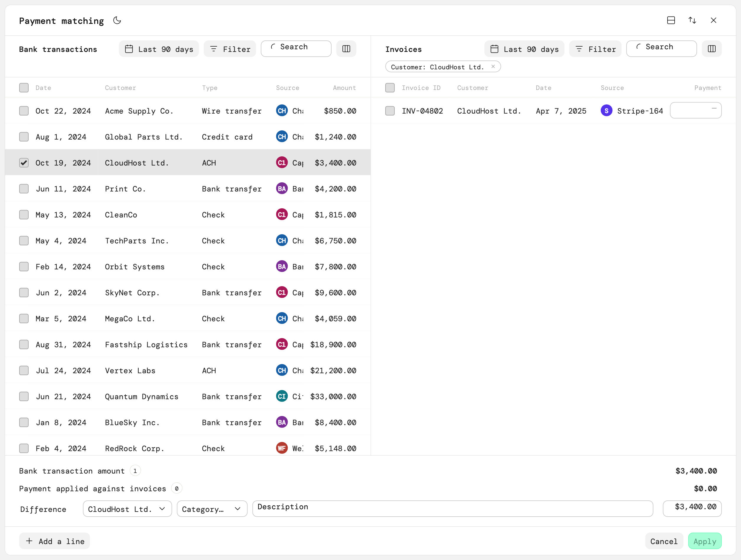Click the bank icon on Print Co. row
This screenshot has width=741, height=560.
coord(282,189)
